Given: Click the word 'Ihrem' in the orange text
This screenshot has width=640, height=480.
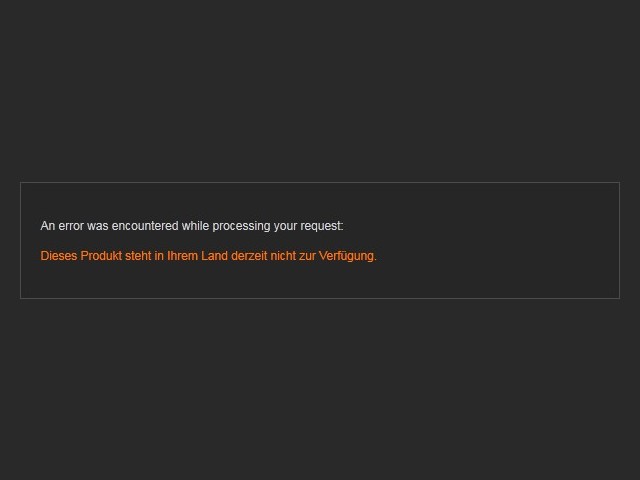Looking at the screenshot, I should 182,256.
